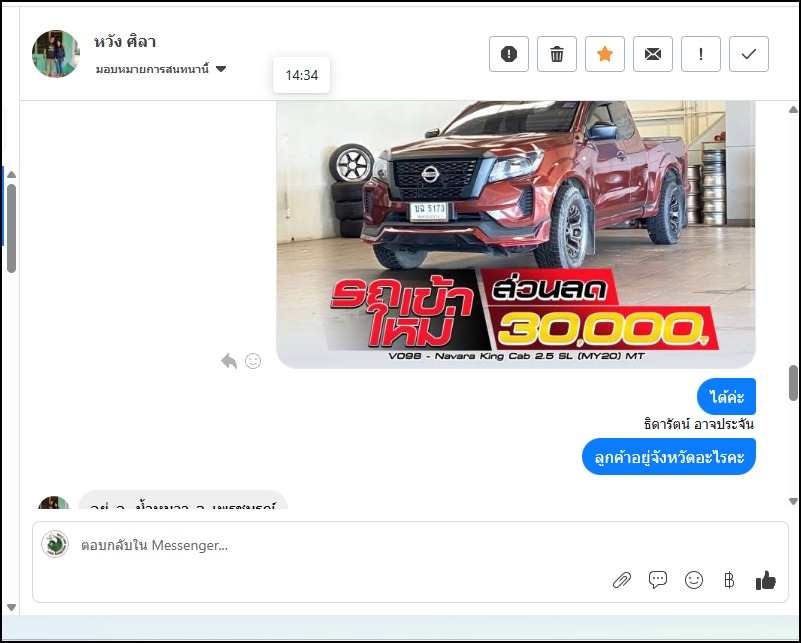Open the red Navara King Cab image

(515, 234)
